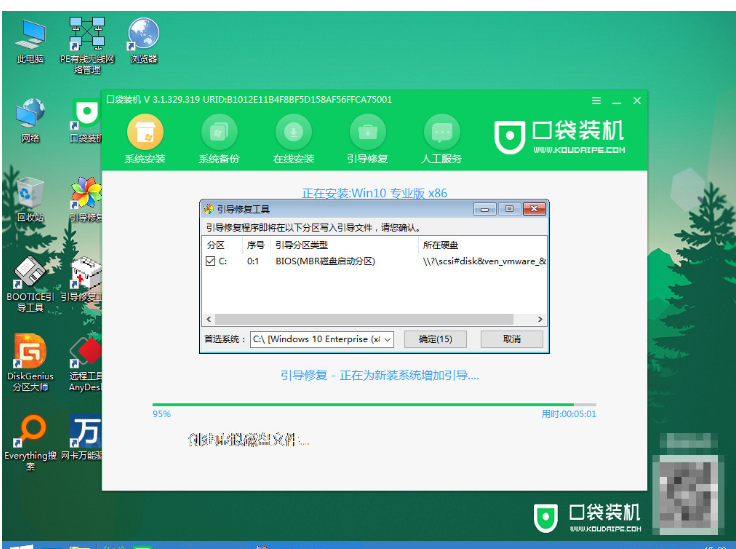Open 此电脑 desktop icon
The image size is (736, 549).
click(x=30, y=38)
